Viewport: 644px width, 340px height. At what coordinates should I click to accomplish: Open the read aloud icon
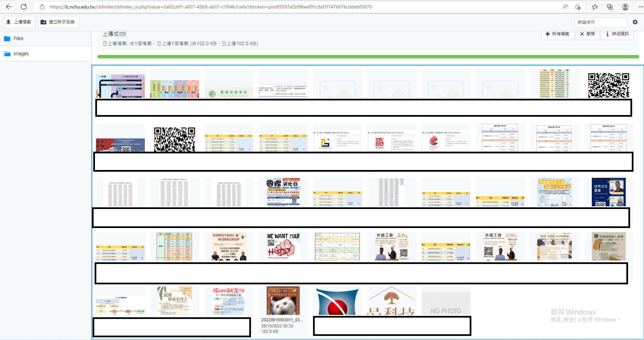[565, 7]
